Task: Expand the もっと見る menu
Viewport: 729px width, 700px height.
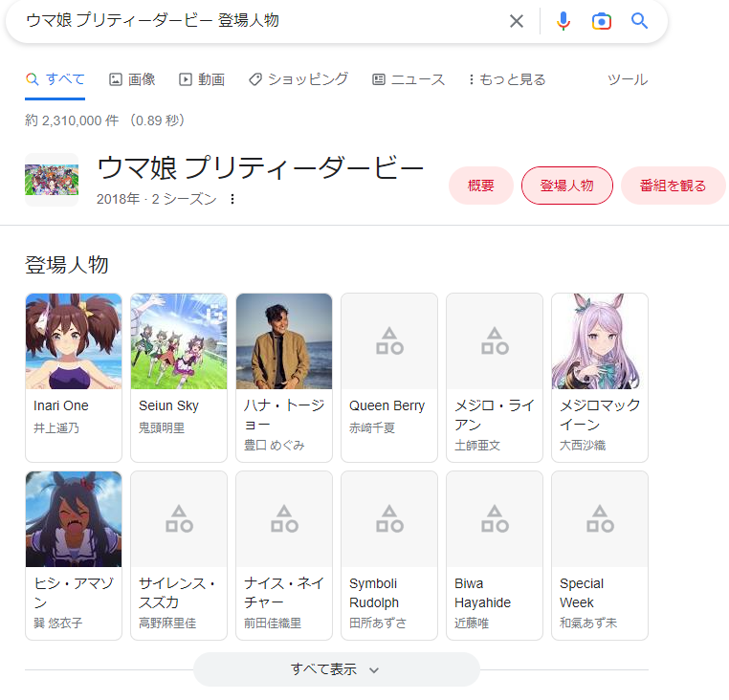Action: click(507, 79)
